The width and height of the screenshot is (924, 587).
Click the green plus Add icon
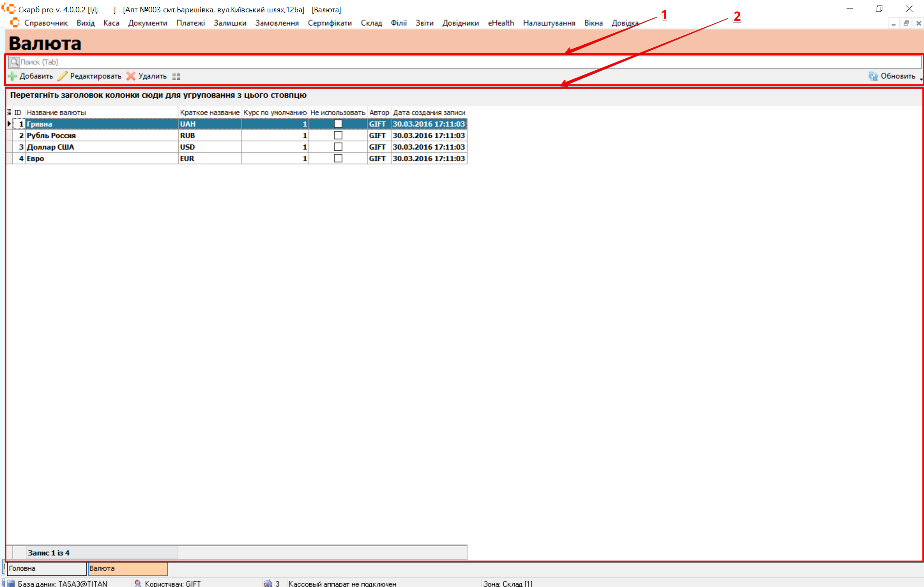(12, 76)
